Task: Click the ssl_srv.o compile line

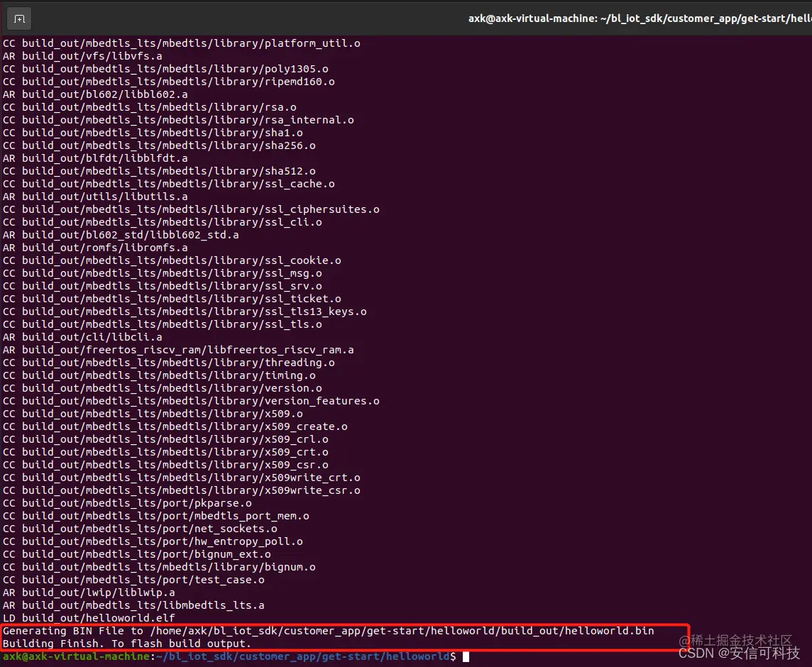Action: click(x=162, y=286)
